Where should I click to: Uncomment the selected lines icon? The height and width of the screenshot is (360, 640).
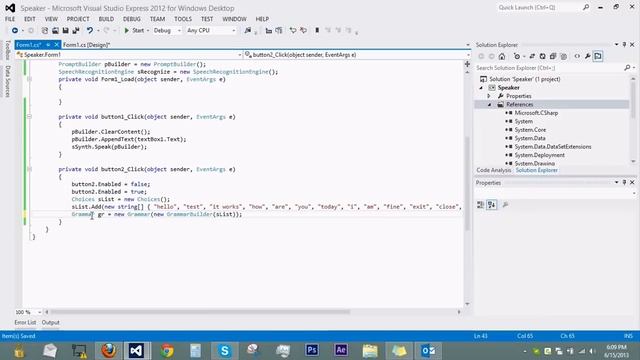[x=303, y=31]
